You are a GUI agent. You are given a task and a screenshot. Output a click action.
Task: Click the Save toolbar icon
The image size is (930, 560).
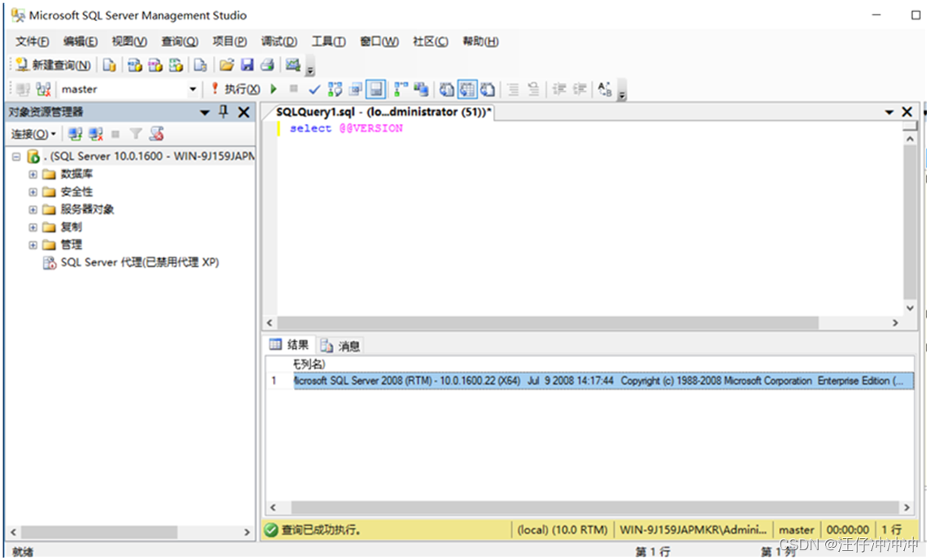coord(249,65)
